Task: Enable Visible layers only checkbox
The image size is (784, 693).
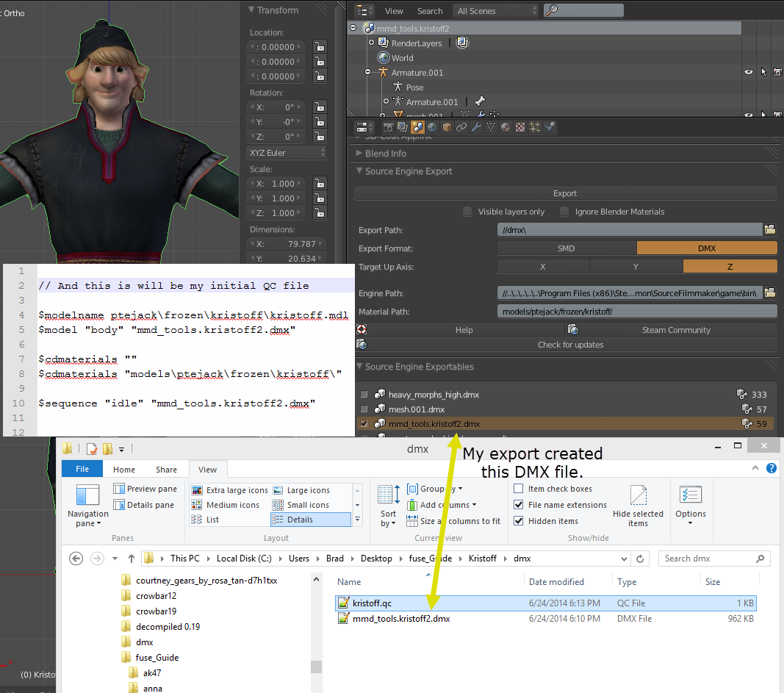Action: tap(467, 211)
